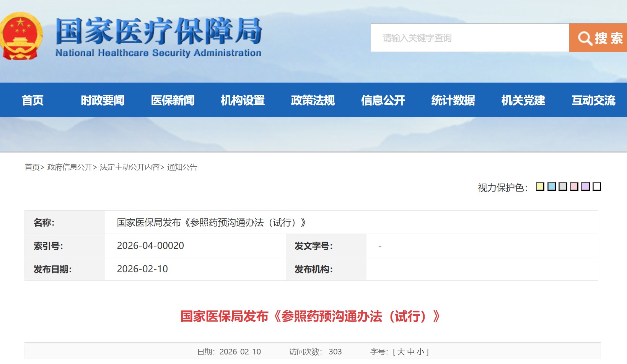This screenshot has height=364, width=627.
Task: Open the 通知公告 breadcrumb link
Action: tap(182, 167)
